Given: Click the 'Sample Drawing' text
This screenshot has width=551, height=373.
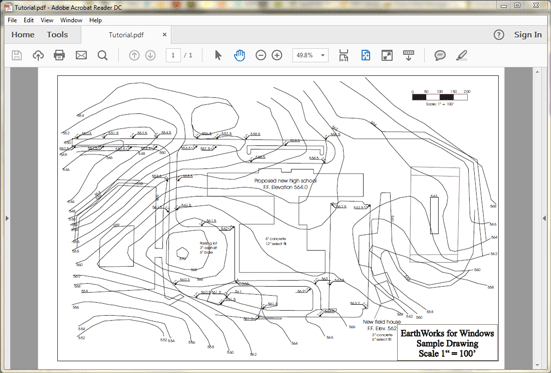Looking at the screenshot, I should [x=447, y=343].
